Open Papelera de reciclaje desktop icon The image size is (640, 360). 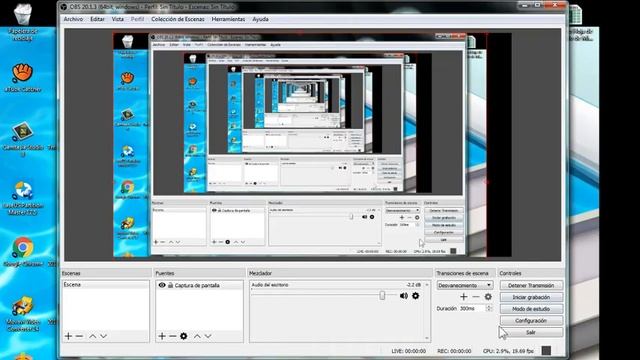tap(23, 22)
